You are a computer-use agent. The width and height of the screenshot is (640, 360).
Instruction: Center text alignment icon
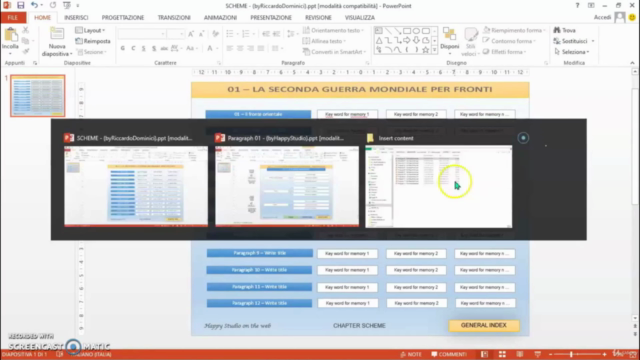point(240,48)
